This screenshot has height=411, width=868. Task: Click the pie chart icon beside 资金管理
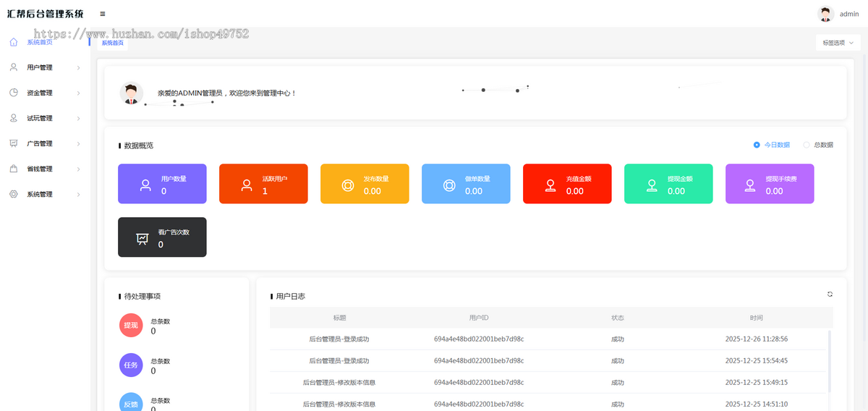coord(13,93)
